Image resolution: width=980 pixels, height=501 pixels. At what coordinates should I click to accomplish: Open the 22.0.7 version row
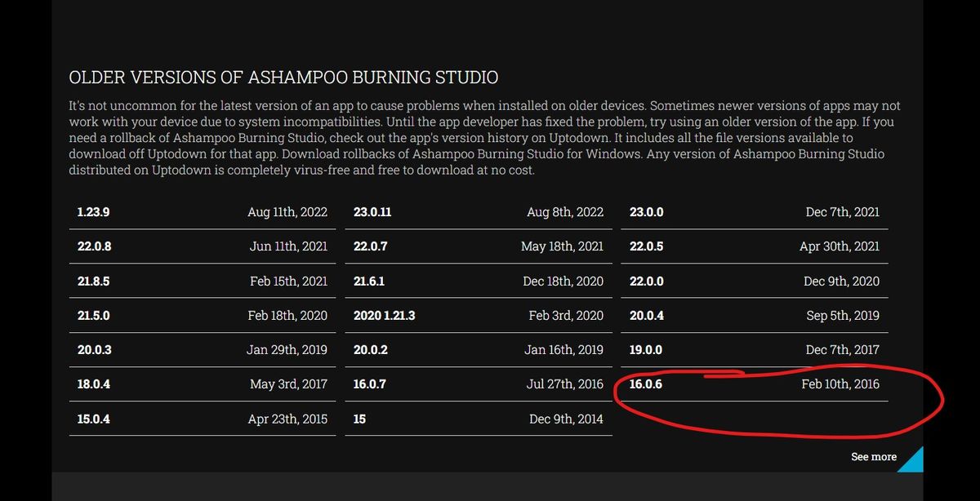click(371, 246)
